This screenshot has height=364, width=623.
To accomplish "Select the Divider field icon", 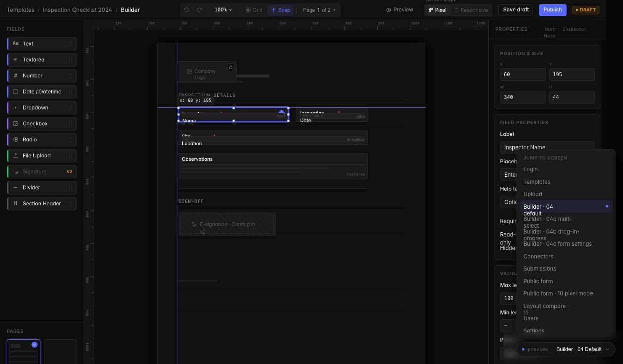I will 16,187.
